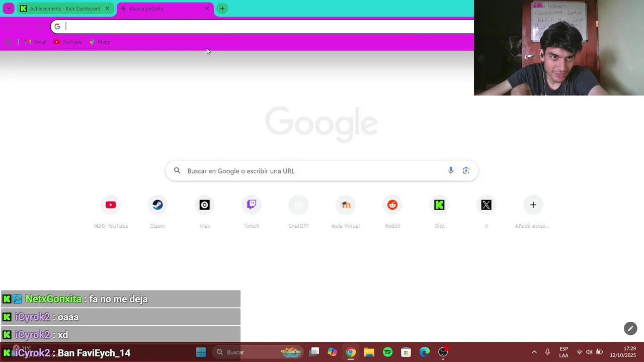Viewport: 644px width, 362px height.
Task: Click the microphone icon in system tray
Action: point(547,352)
